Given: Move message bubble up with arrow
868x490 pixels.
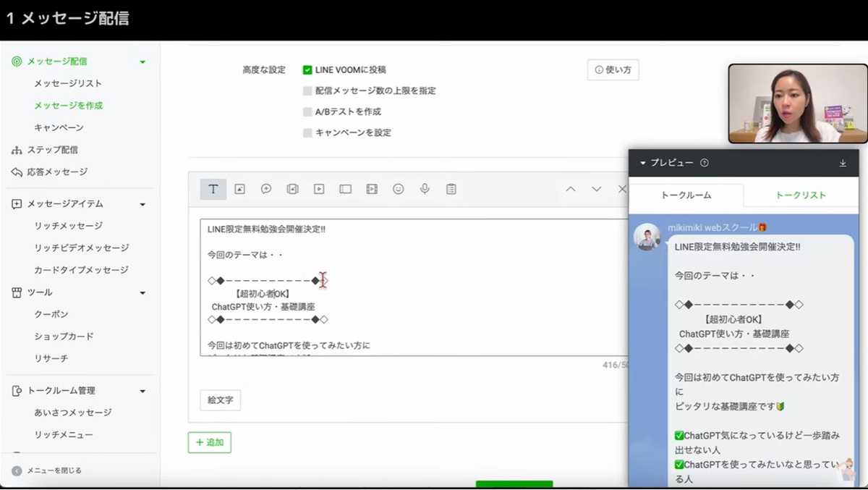Looking at the screenshot, I should pos(571,189).
